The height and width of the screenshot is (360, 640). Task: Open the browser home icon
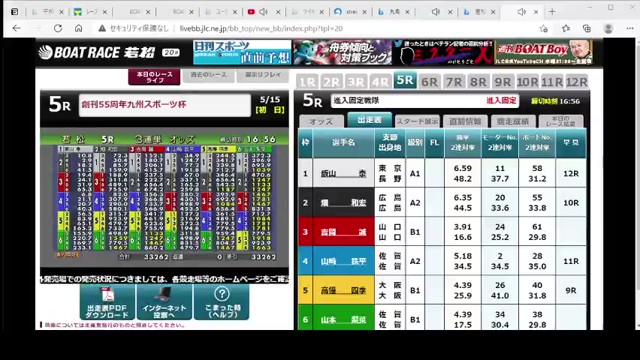tap(78, 29)
